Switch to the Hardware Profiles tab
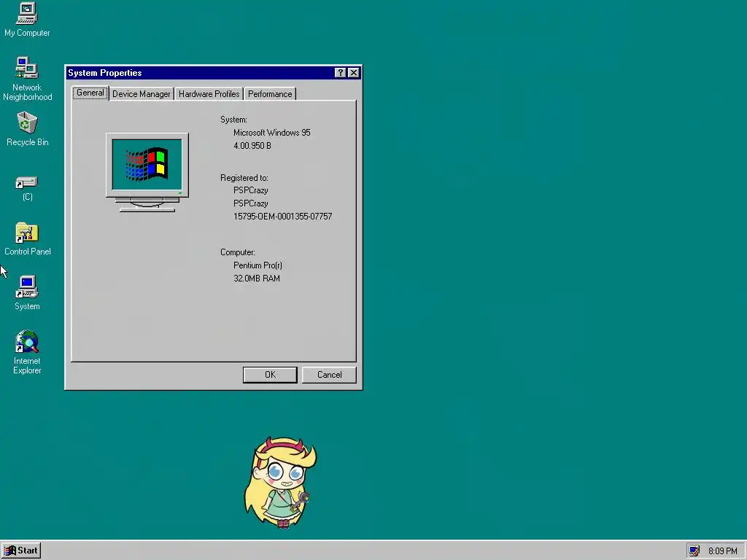 (209, 94)
